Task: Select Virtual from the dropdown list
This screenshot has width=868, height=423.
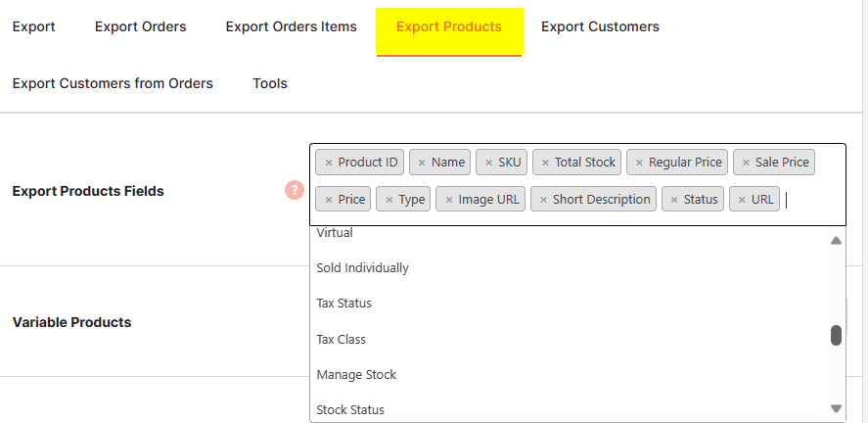Action: 335,233
